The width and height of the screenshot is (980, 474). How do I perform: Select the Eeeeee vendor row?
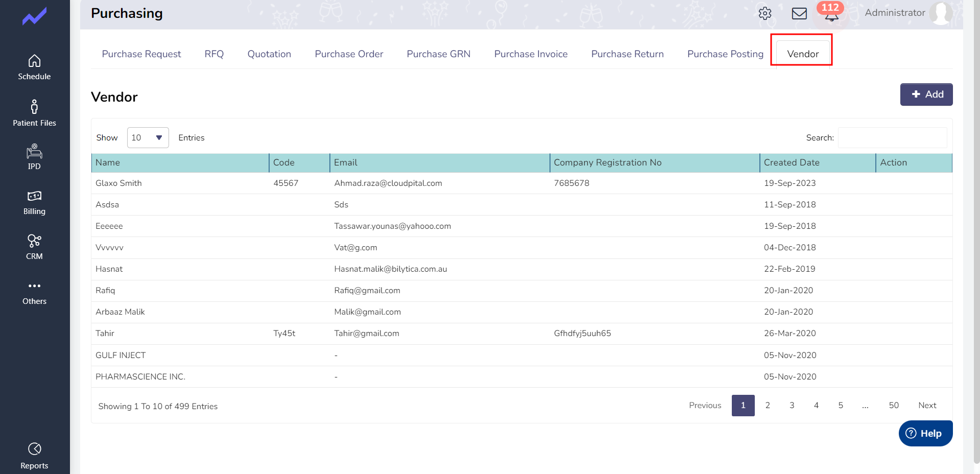pos(521,226)
